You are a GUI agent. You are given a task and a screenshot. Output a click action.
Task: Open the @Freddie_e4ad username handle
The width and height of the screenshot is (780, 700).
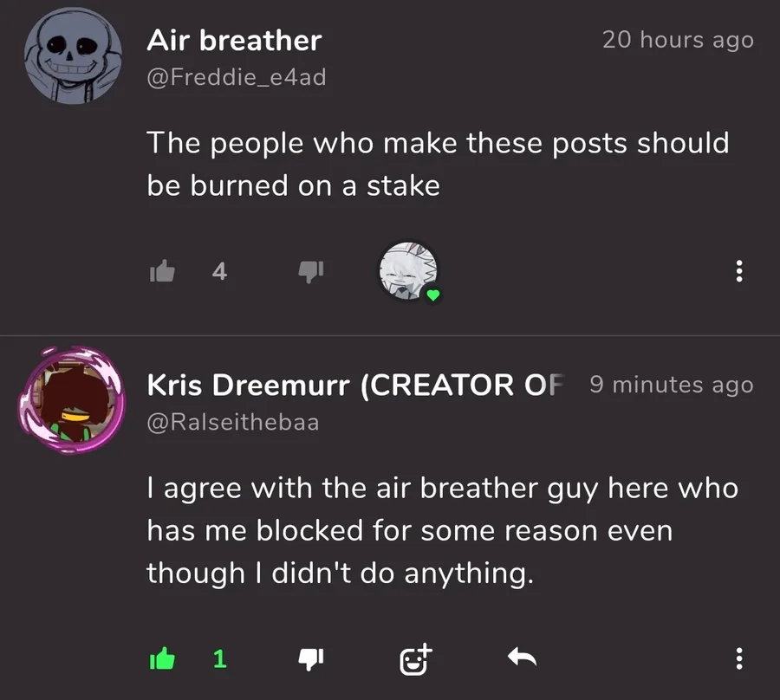237,77
